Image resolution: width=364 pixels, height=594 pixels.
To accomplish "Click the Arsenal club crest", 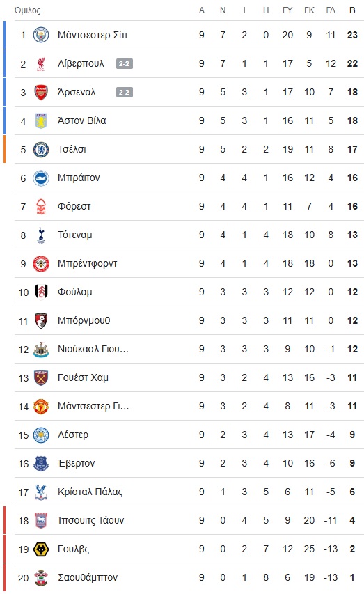I will click(41, 92).
